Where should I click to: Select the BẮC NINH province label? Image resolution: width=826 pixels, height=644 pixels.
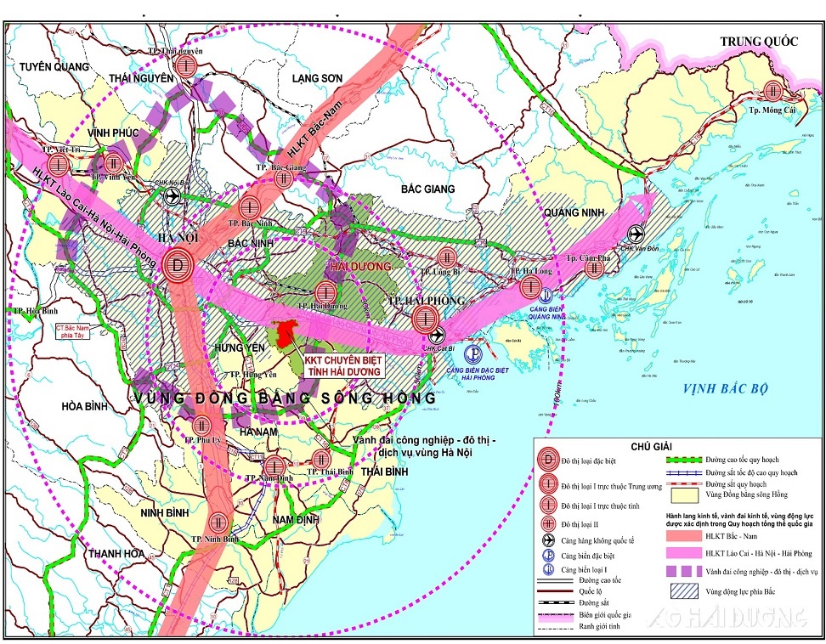[251, 243]
